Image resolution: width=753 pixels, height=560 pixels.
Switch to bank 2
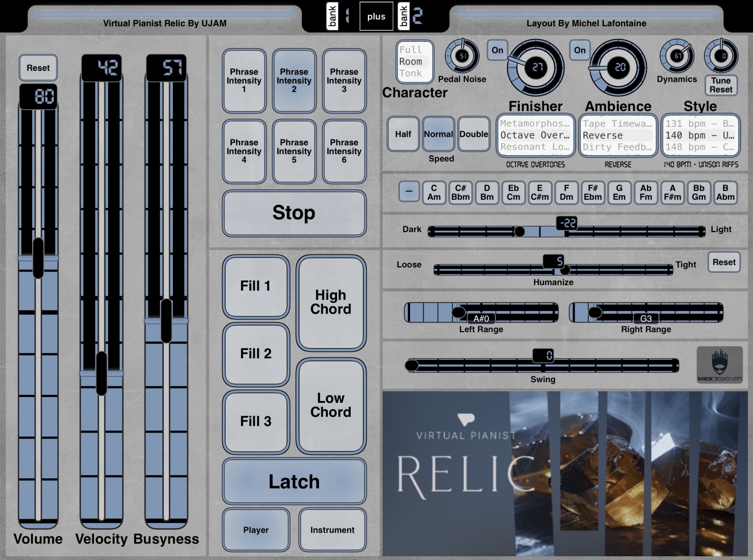point(410,16)
